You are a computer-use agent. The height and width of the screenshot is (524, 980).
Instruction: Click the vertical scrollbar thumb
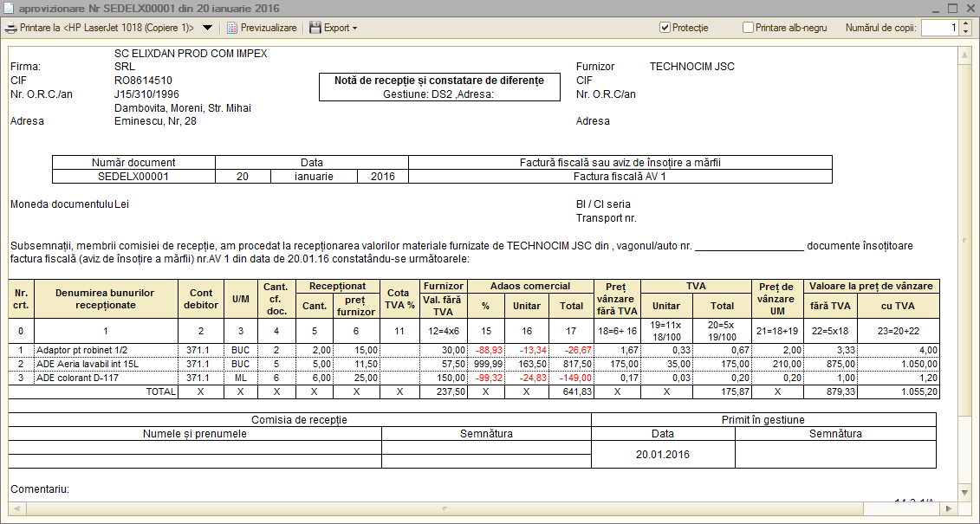tap(964, 240)
